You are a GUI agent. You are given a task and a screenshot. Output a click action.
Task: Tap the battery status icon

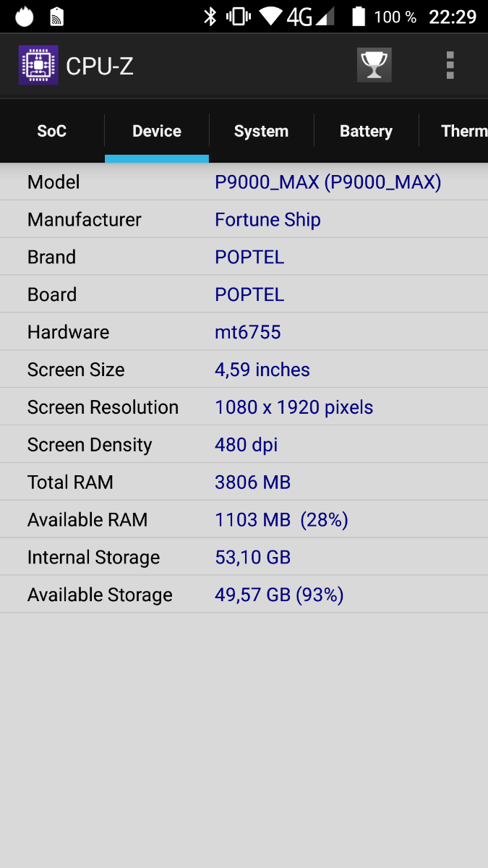coord(359,17)
